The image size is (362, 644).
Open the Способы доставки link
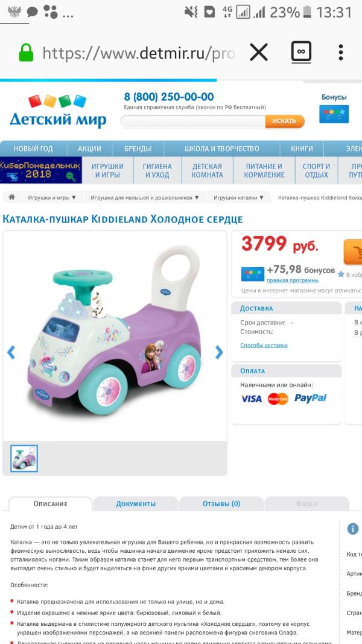[x=264, y=346]
